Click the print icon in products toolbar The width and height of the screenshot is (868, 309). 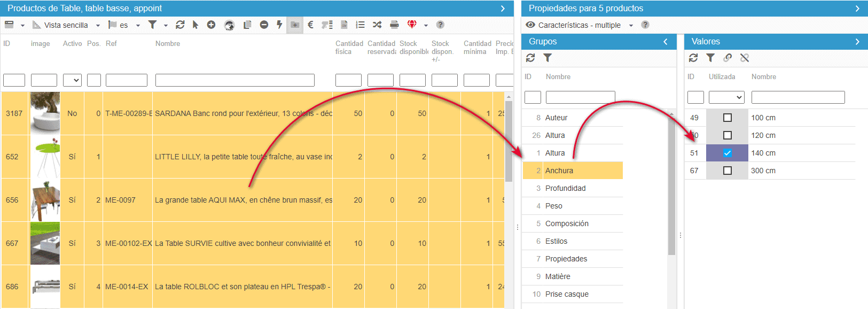point(394,25)
